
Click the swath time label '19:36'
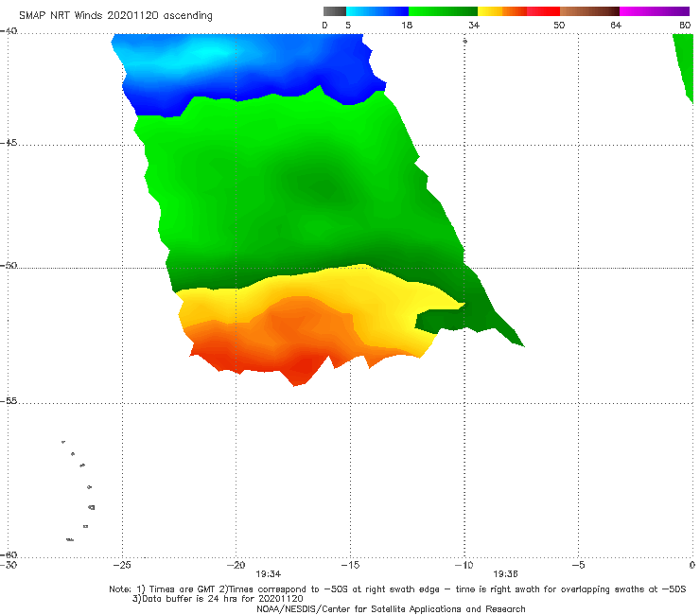(x=505, y=574)
